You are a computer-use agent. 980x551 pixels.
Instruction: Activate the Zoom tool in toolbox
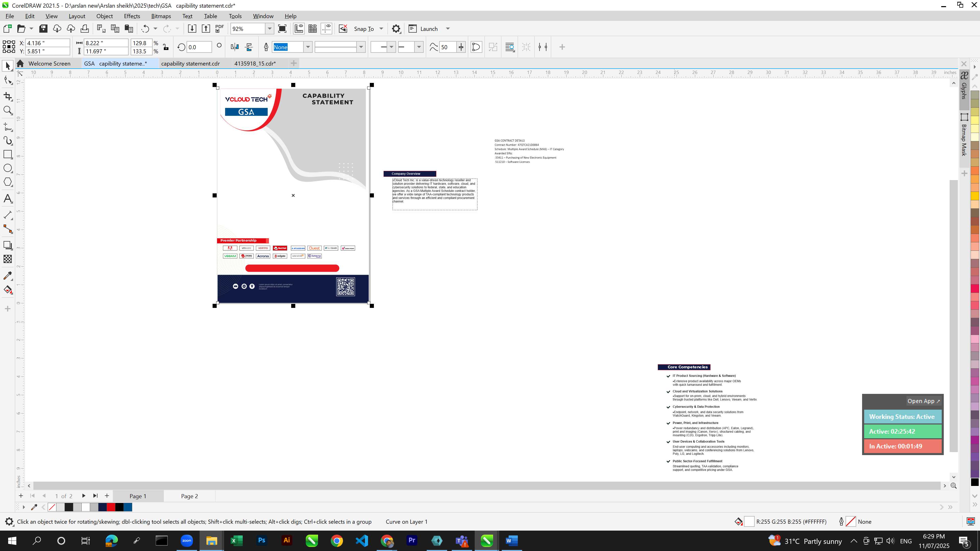point(8,111)
